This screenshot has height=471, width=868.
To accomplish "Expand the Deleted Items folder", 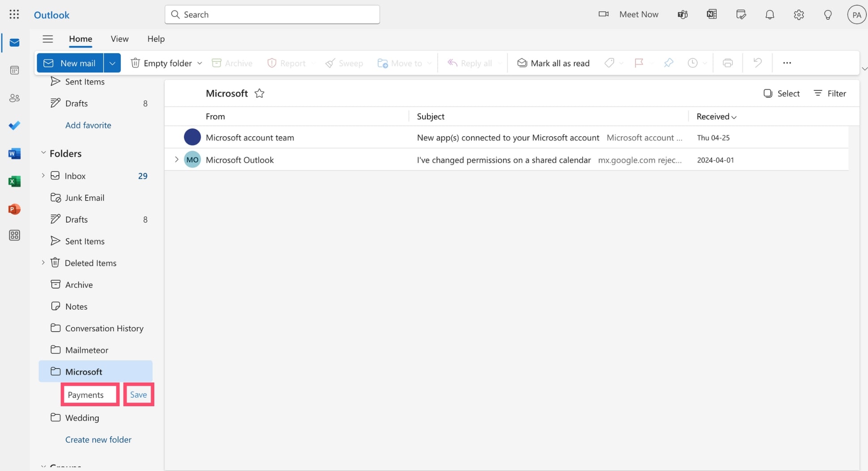I will (43, 263).
